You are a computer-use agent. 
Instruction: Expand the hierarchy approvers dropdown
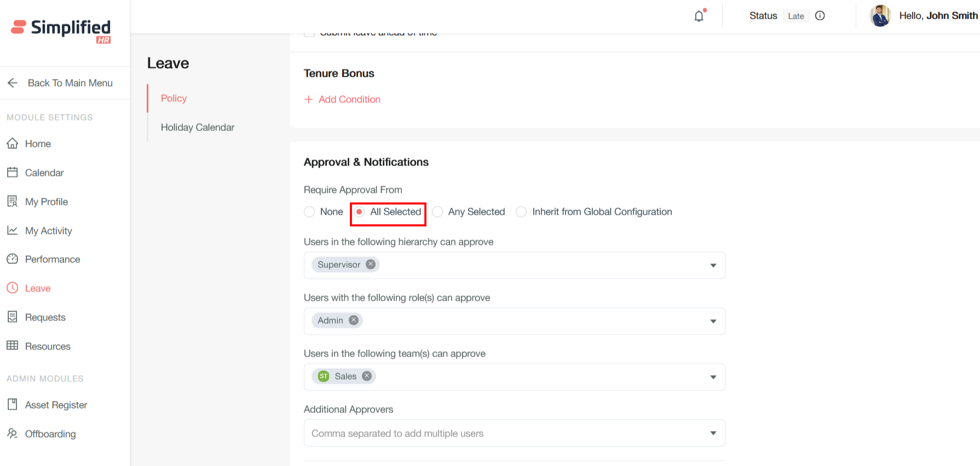point(713,266)
